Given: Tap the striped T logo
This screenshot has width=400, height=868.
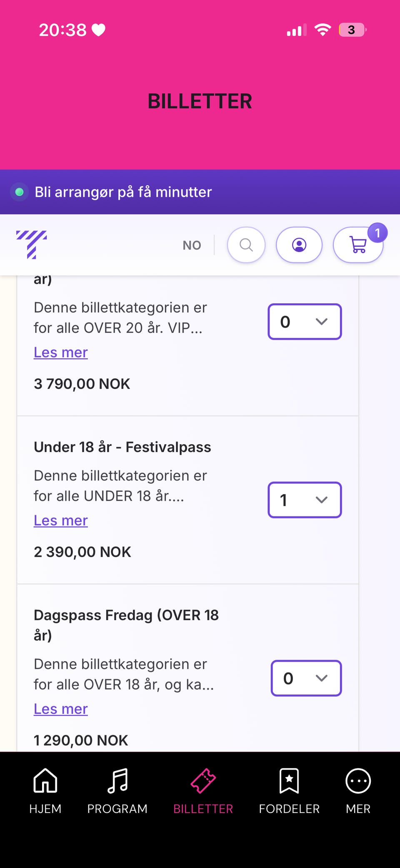Looking at the screenshot, I should tap(32, 244).
